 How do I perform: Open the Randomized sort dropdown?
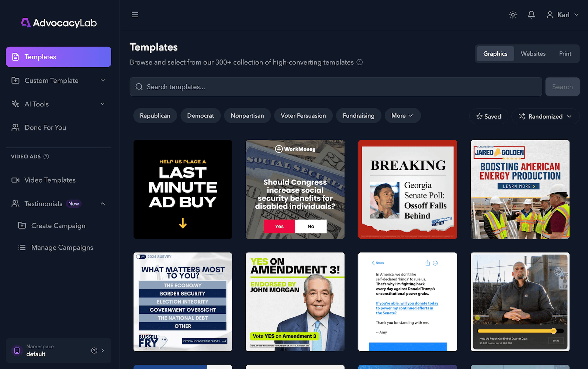coord(545,116)
